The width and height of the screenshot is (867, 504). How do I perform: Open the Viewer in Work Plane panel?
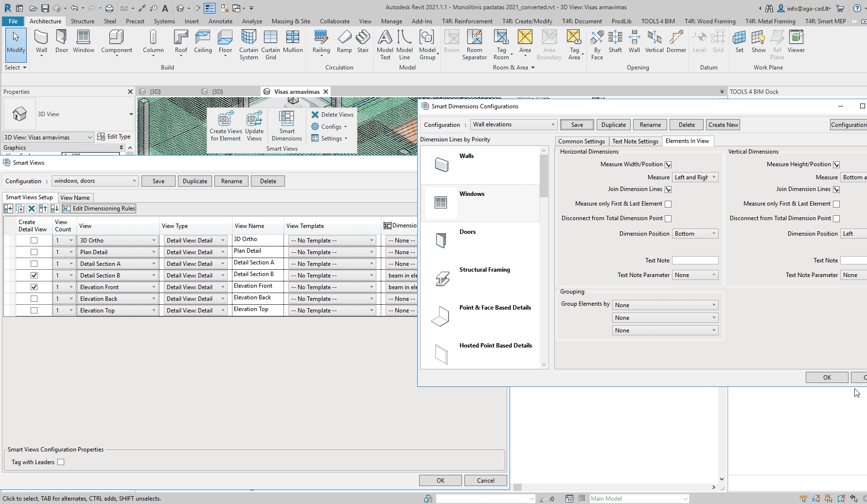coord(796,41)
